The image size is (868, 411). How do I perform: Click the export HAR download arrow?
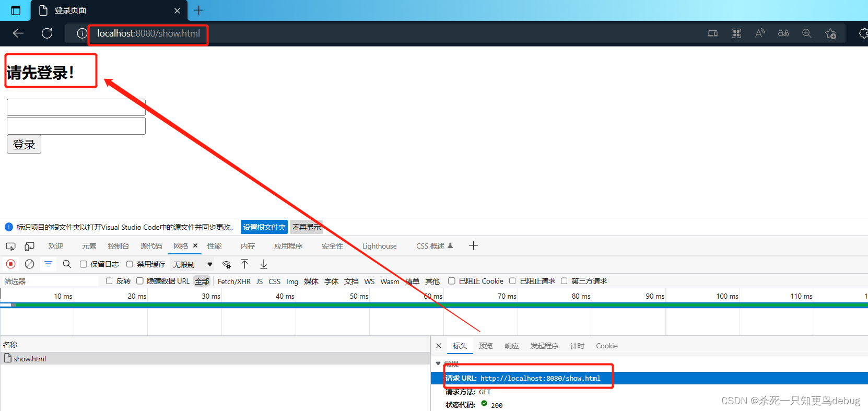264,264
